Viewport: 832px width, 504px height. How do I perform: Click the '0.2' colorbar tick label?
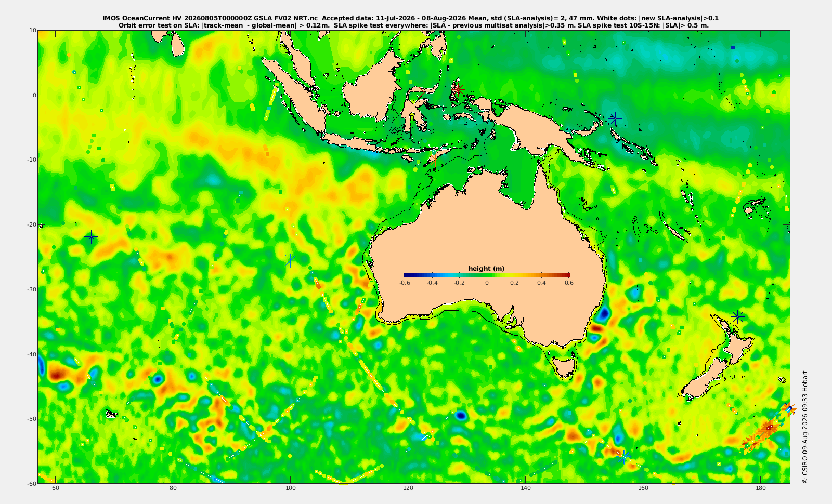[514, 283]
